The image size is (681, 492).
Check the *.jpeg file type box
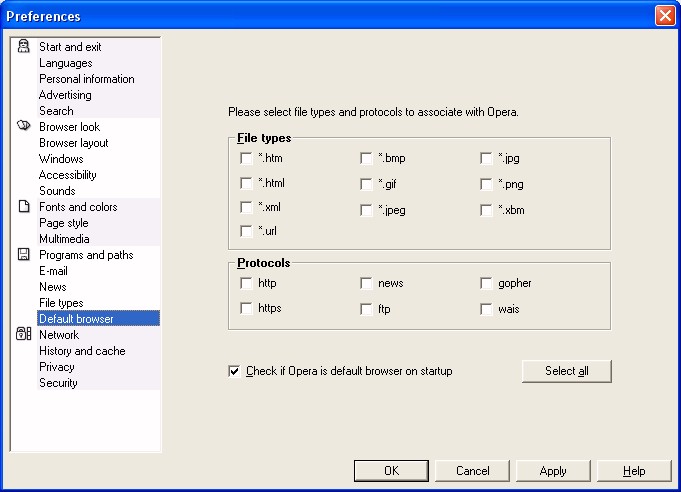coord(366,210)
